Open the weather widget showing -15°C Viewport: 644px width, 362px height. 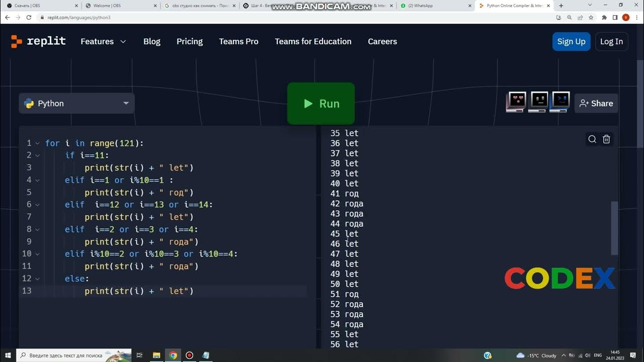[536, 355]
